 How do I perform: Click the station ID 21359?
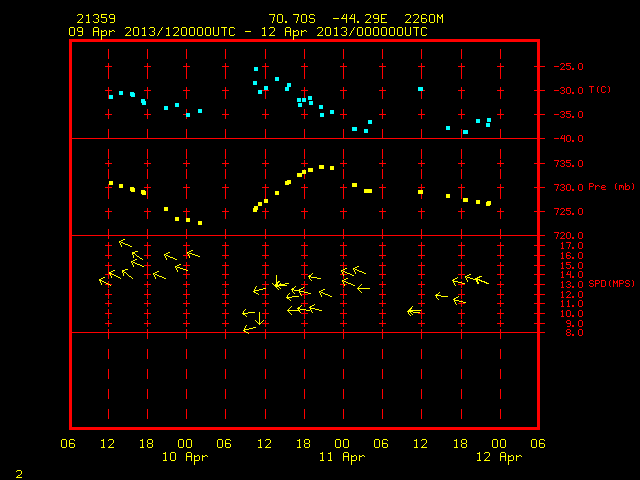(96, 19)
